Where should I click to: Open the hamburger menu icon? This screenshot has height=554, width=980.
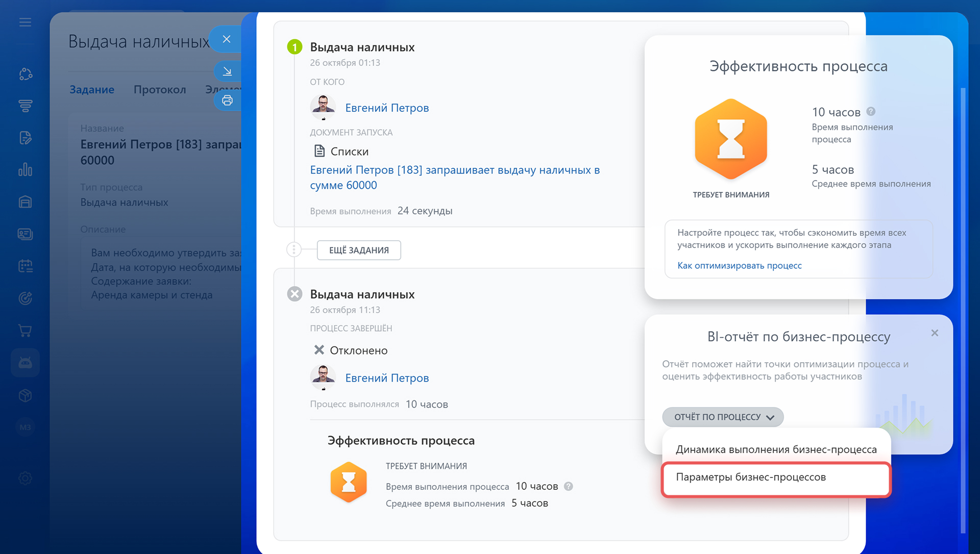(x=25, y=22)
